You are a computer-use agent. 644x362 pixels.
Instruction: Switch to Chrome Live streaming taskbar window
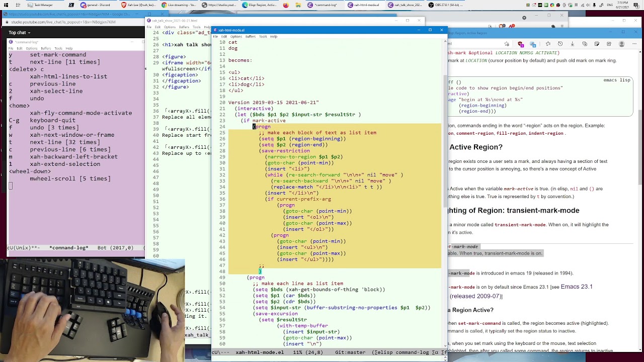pyautogui.click(x=179, y=5)
